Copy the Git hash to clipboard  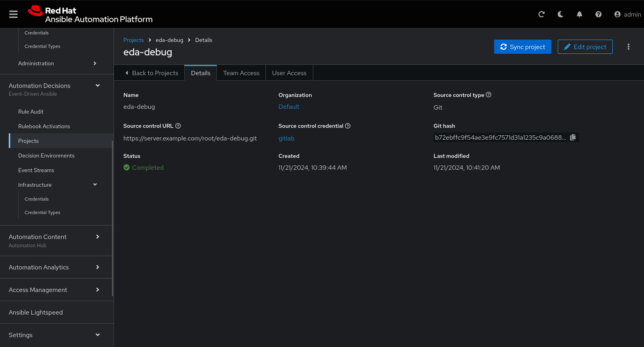(573, 137)
